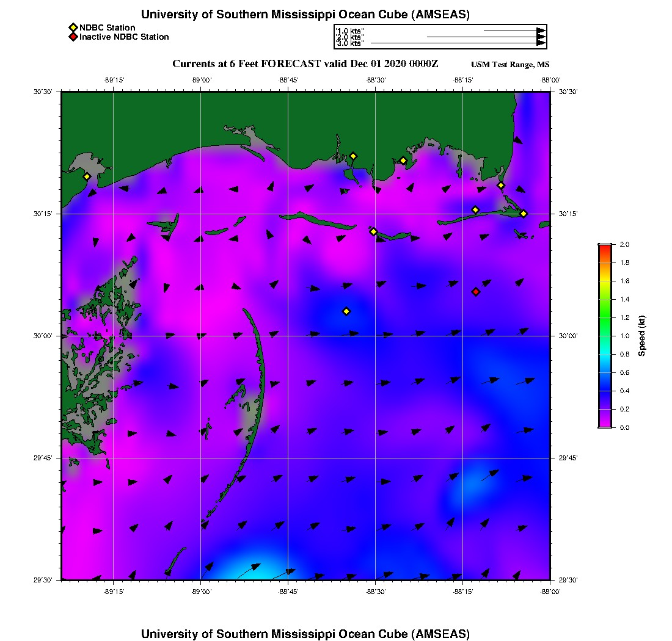Screen dimensions: 672x641
Task: Select the yellow station marker just north of 30°00'
Action: pyautogui.click(x=346, y=311)
